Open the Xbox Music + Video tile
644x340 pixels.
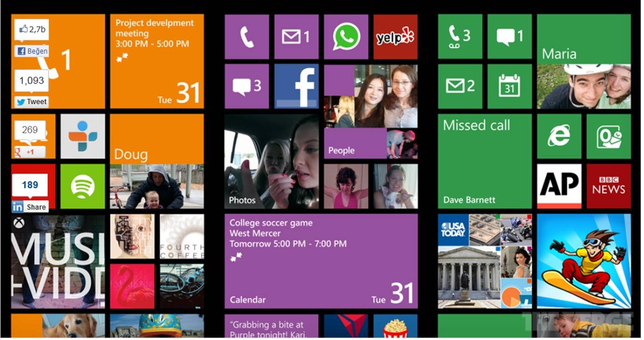tap(58, 262)
